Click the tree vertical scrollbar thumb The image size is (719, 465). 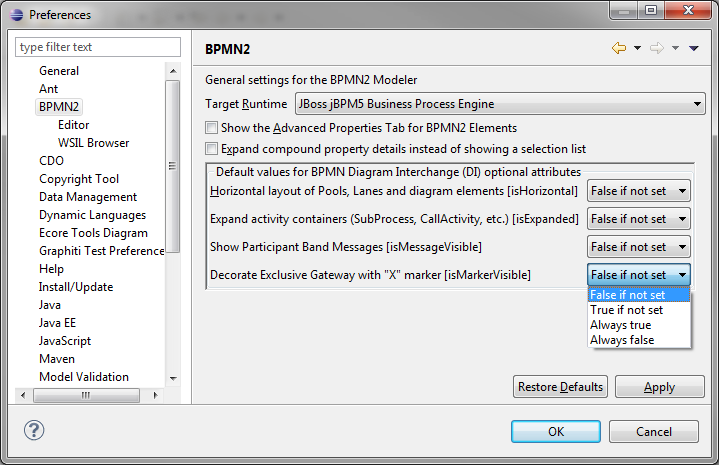172,166
